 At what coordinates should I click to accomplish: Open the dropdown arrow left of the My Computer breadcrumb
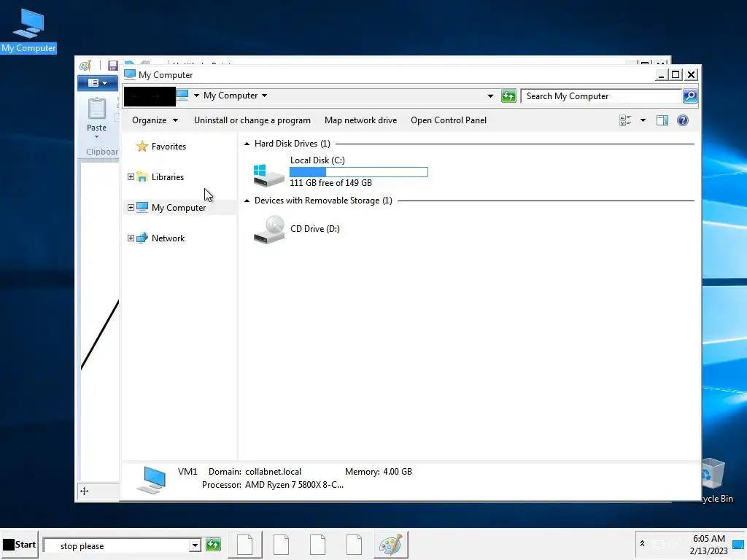[196, 96]
